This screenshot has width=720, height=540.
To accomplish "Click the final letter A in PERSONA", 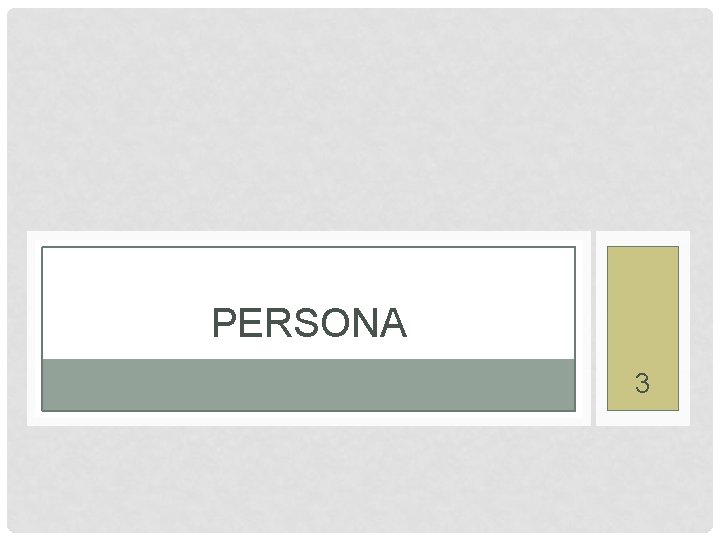I will pyautogui.click(x=393, y=323).
